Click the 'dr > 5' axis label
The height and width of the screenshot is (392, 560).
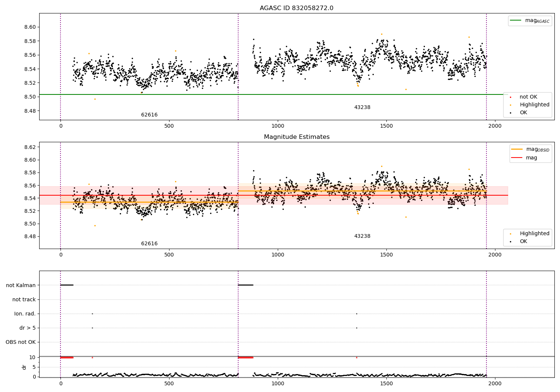pyautogui.click(x=28, y=328)
